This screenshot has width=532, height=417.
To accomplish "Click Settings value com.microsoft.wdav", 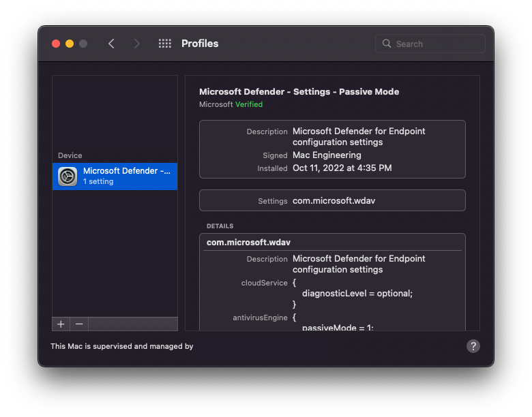I will coord(334,201).
